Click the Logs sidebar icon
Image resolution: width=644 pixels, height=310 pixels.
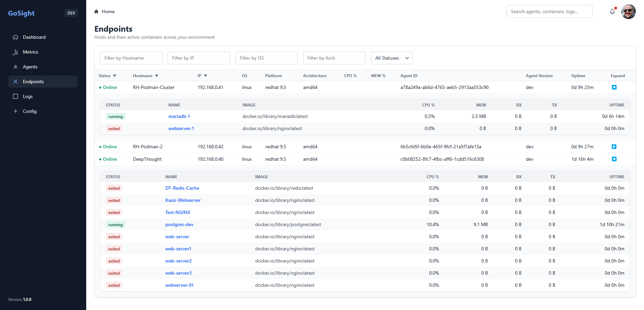[15, 96]
